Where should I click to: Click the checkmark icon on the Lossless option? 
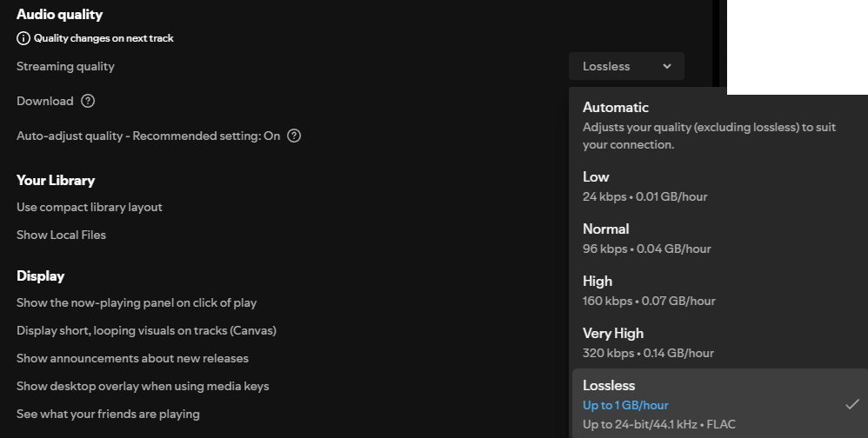(852, 404)
